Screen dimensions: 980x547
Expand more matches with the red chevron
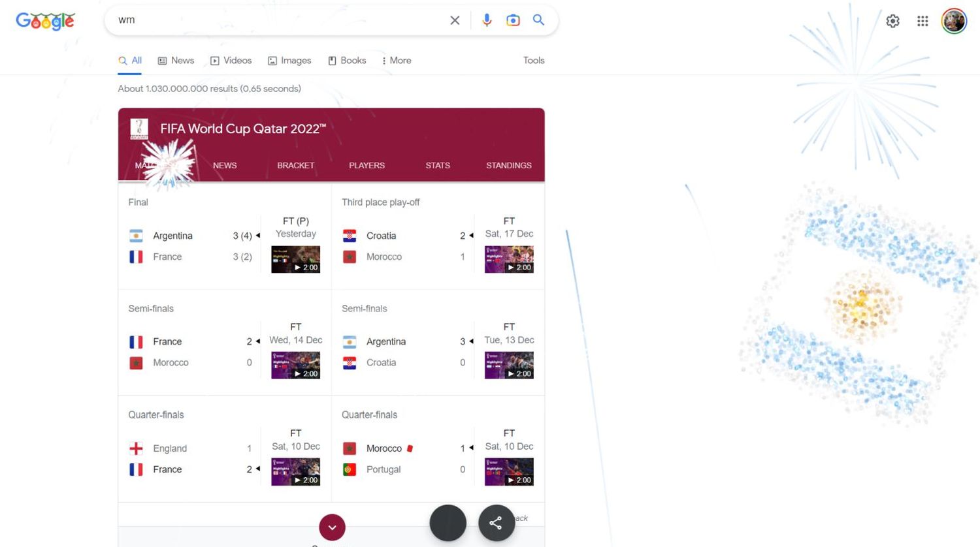click(x=332, y=527)
